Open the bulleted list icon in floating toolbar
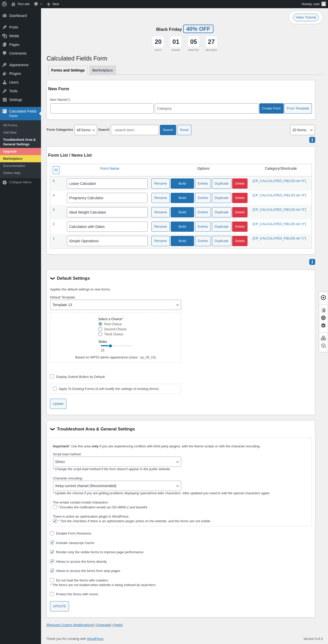Image resolution: width=328 pixels, height=644 pixels. point(323,310)
